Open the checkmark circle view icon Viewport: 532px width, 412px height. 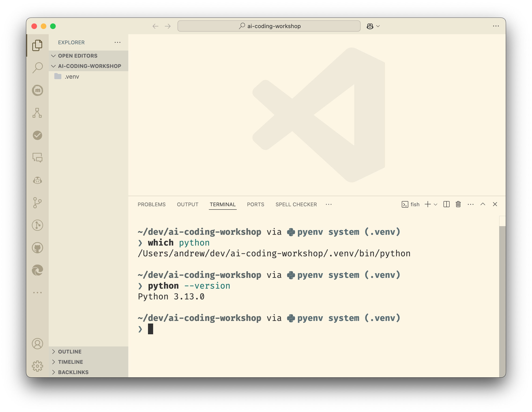pos(37,135)
